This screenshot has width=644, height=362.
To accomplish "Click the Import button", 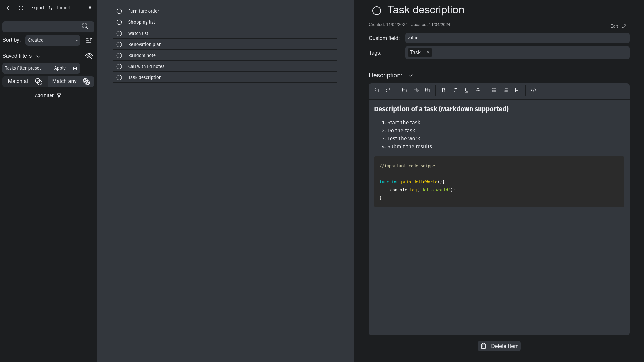I will pyautogui.click(x=68, y=8).
